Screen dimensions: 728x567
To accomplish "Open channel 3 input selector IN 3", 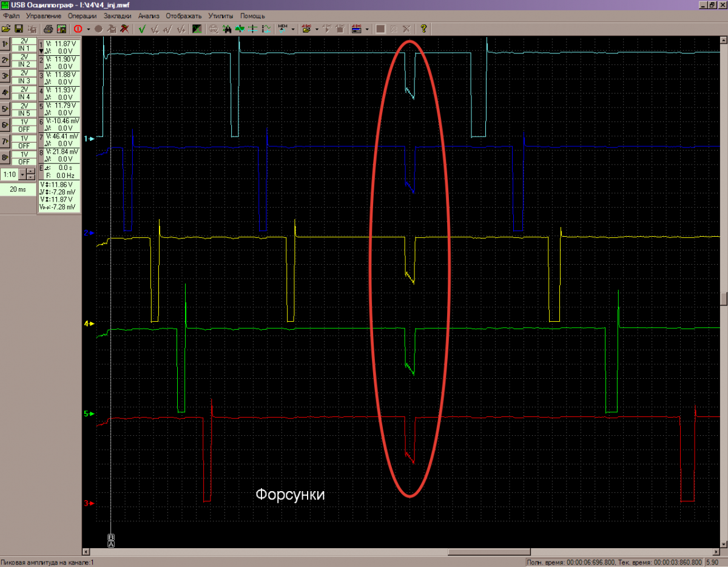I will pyautogui.click(x=24, y=81).
